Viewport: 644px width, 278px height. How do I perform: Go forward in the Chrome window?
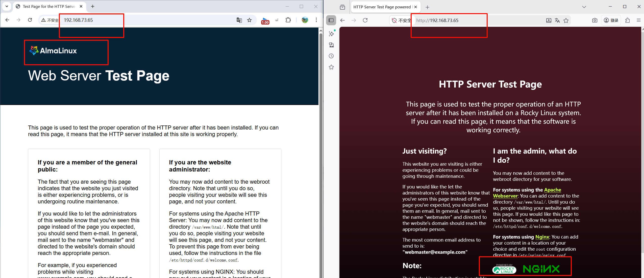pyautogui.click(x=18, y=20)
